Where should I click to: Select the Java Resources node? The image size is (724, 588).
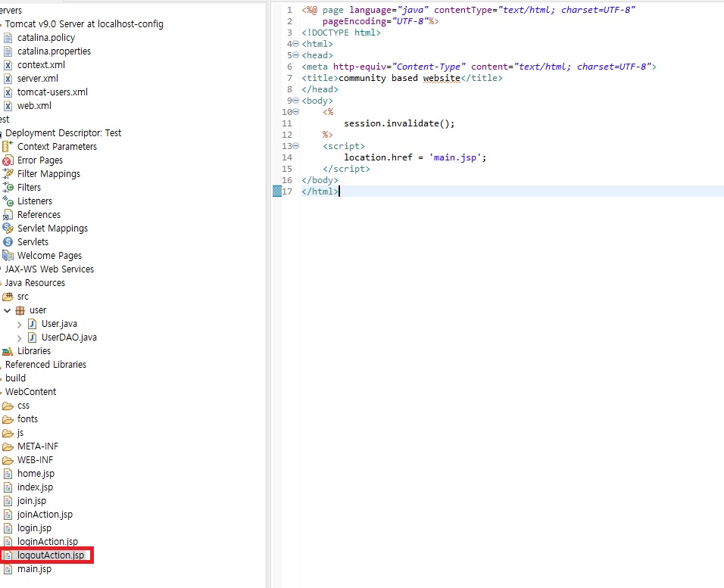[x=35, y=283]
